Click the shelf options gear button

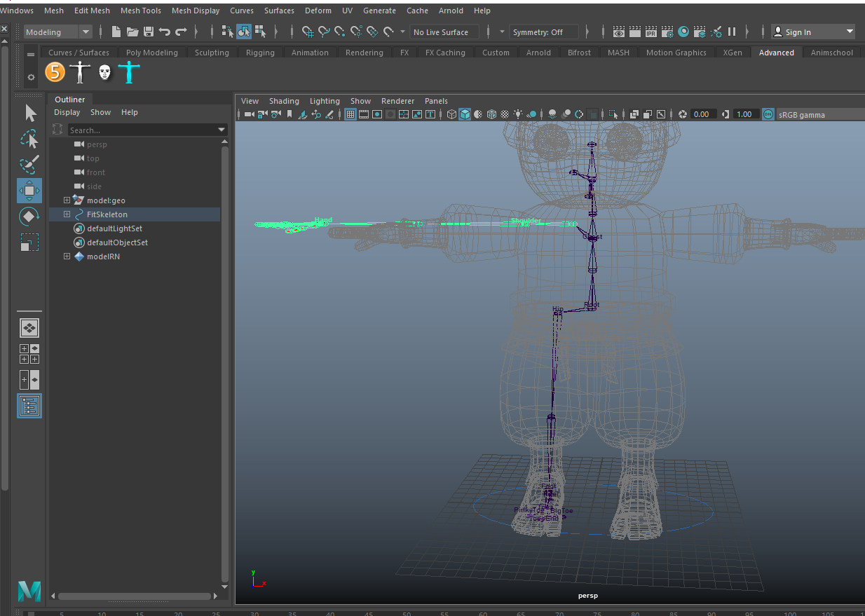click(x=31, y=77)
